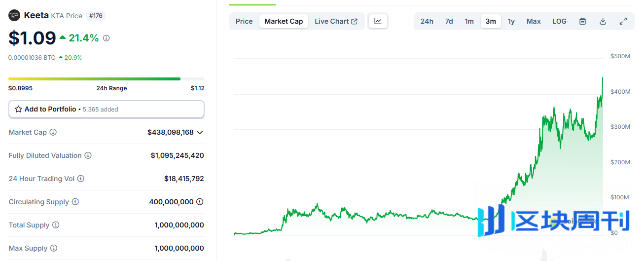Open the Fully Diluted Valuation info icon
Screen dimensions: 644x261
[x=88, y=155]
